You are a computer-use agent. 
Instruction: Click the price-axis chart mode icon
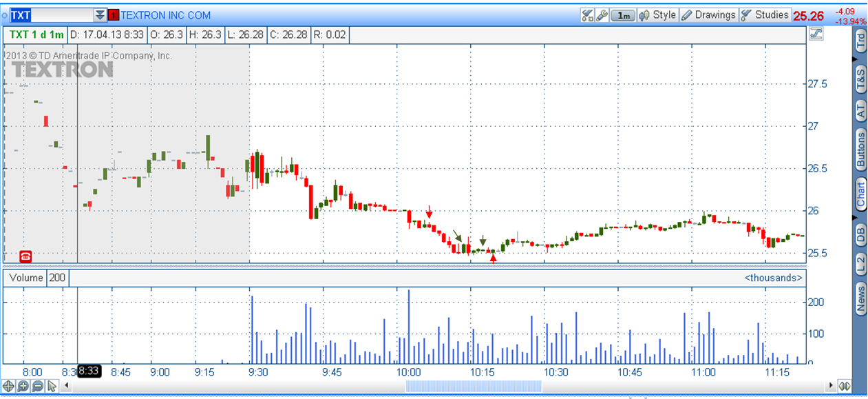[x=816, y=33]
